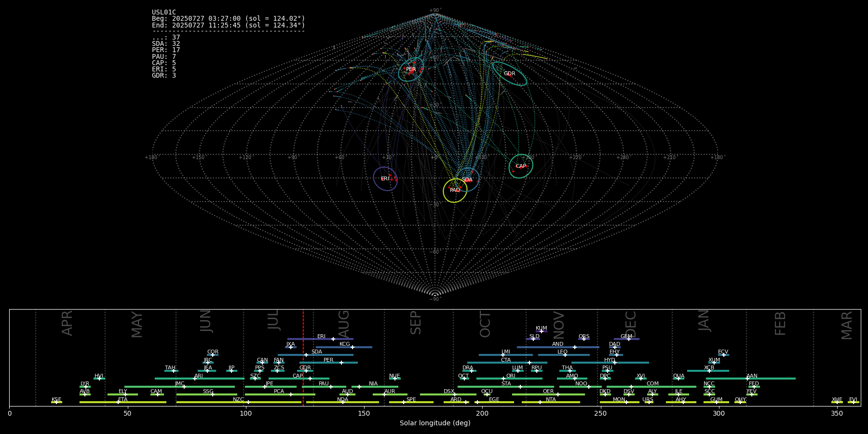Click the ORS shower marker in the timeline
This screenshot has width=868, height=434.
coord(584,339)
